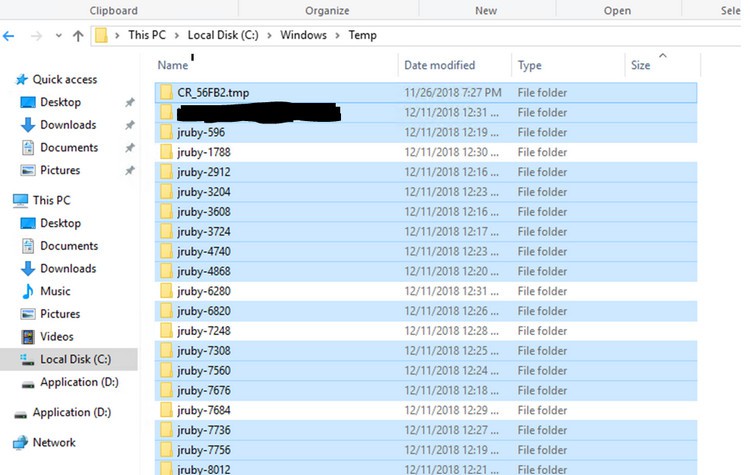Select the jruby-7684 folder

click(426, 410)
